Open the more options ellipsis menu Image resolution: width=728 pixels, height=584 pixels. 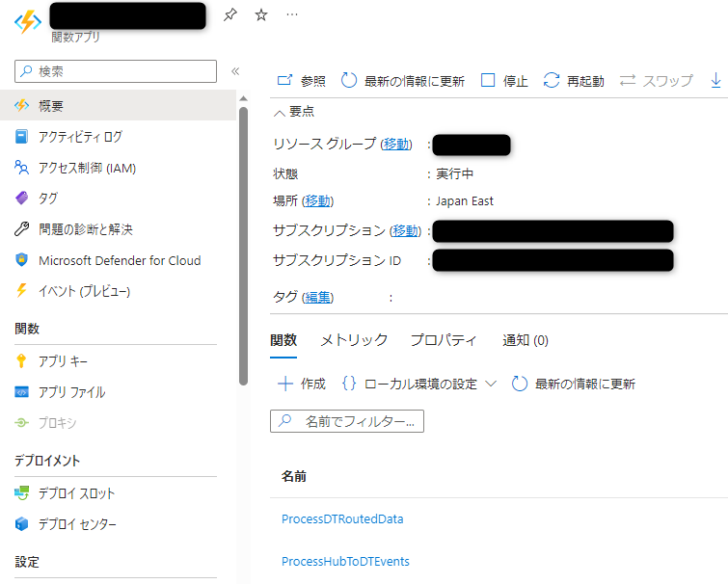[x=292, y=14]
